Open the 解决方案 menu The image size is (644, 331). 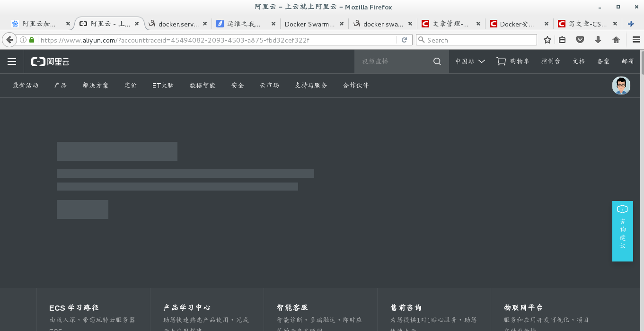96,86
